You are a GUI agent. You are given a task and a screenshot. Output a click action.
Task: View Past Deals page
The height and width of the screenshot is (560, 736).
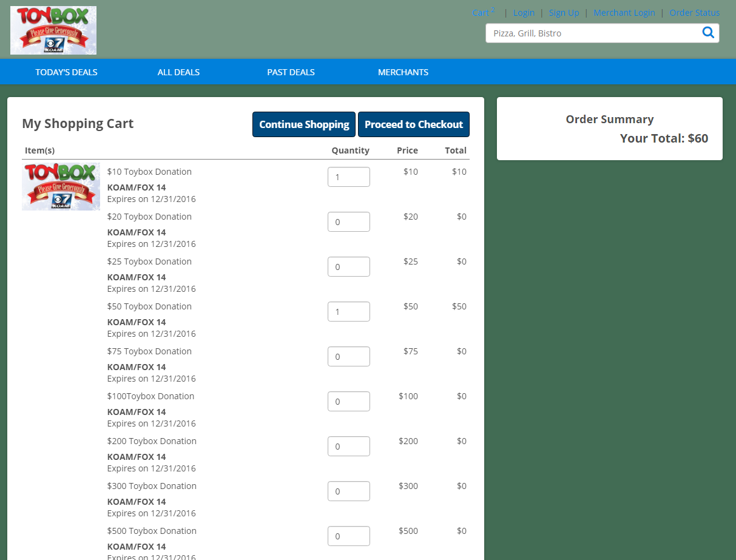coord(291,72)
